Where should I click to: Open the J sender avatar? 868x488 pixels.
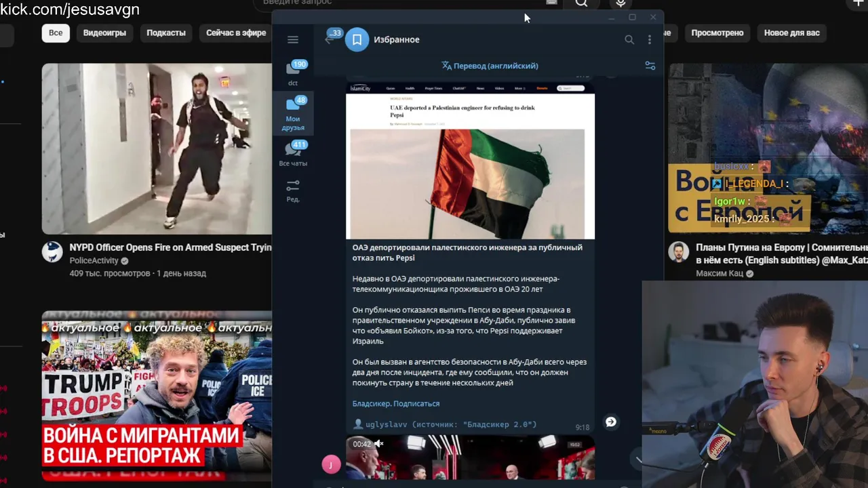pos(331,464)
